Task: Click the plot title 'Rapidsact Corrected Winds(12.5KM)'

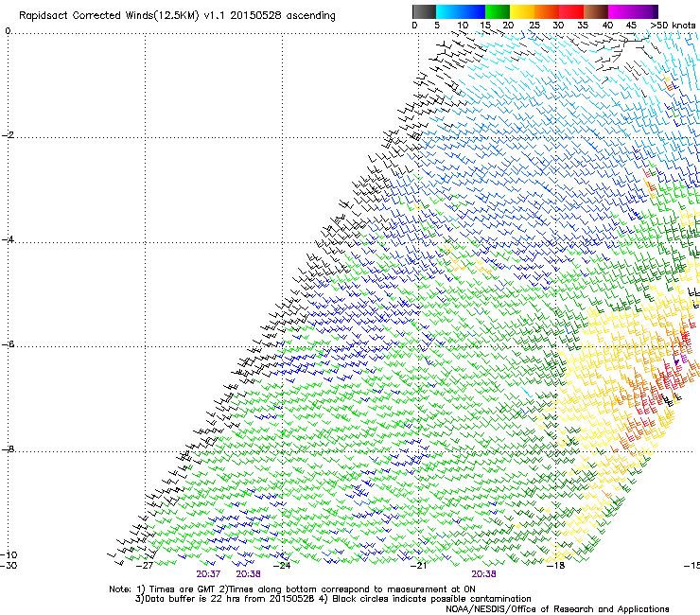Action: 109,16
